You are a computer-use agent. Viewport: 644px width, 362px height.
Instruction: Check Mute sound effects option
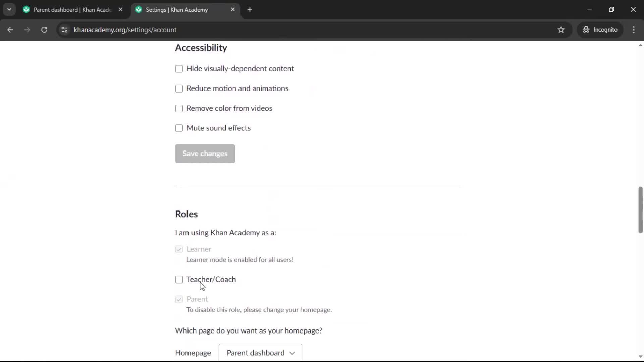(179, 128)
